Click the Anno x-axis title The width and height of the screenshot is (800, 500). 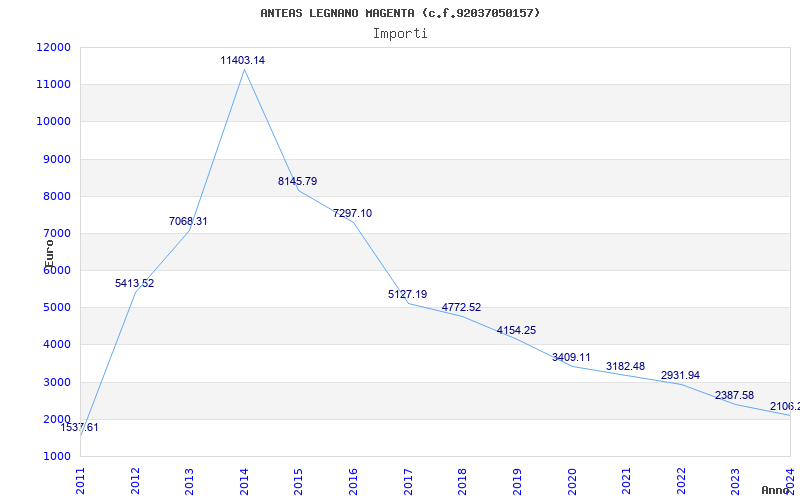coord(776,490)
